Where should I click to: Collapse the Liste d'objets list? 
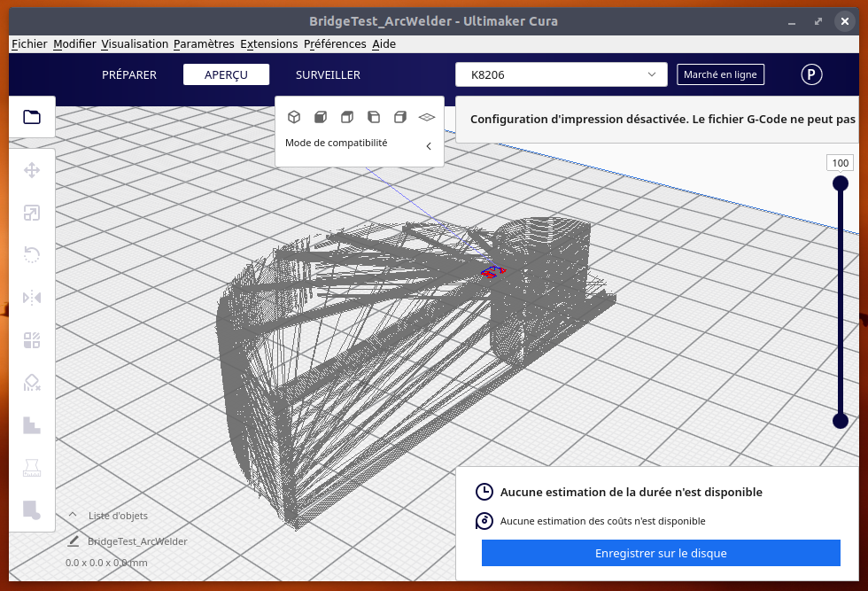coord(73,515)
